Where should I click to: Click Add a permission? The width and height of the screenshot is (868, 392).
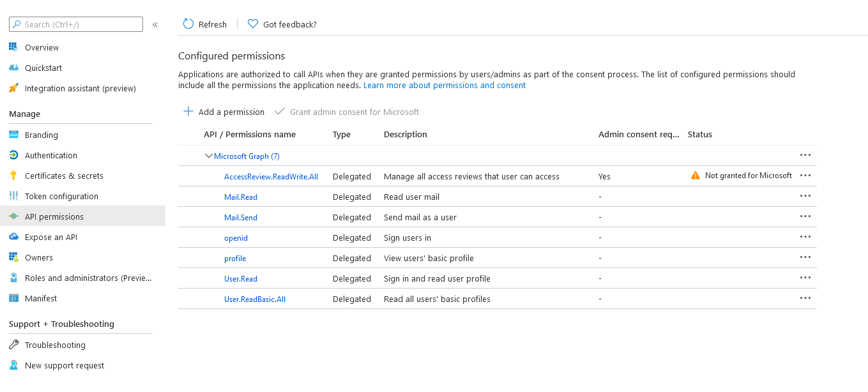pos(231,112)
